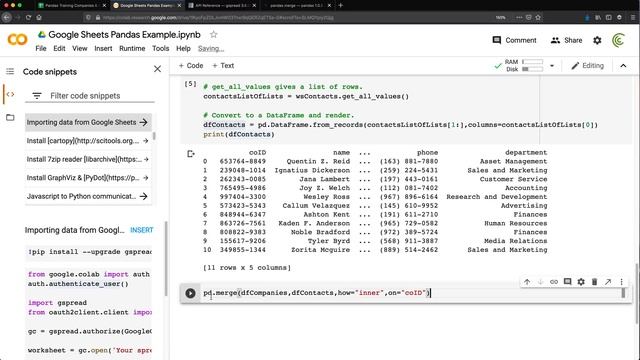Expand Install cartopy snippet arrow
The height and width of the screenshot is (360, 640).
146,141
